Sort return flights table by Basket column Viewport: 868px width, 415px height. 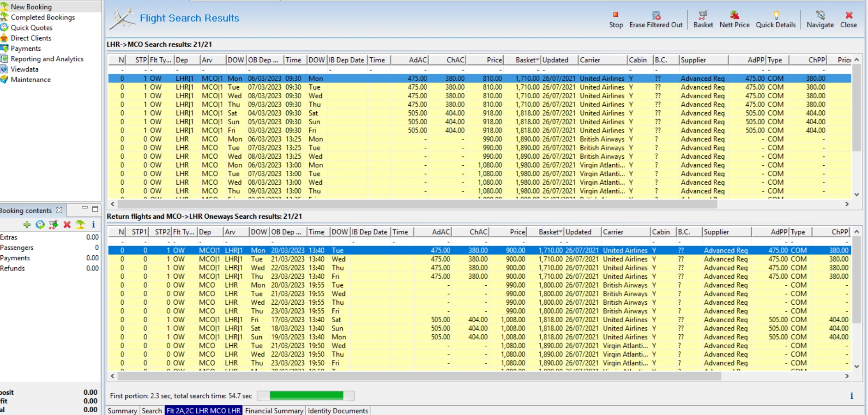point(549,232)
